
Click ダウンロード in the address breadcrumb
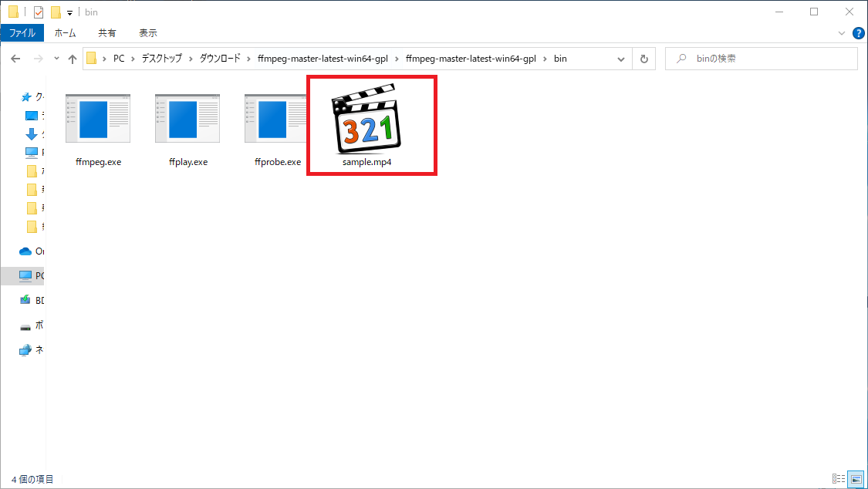(x=220, y=58)
